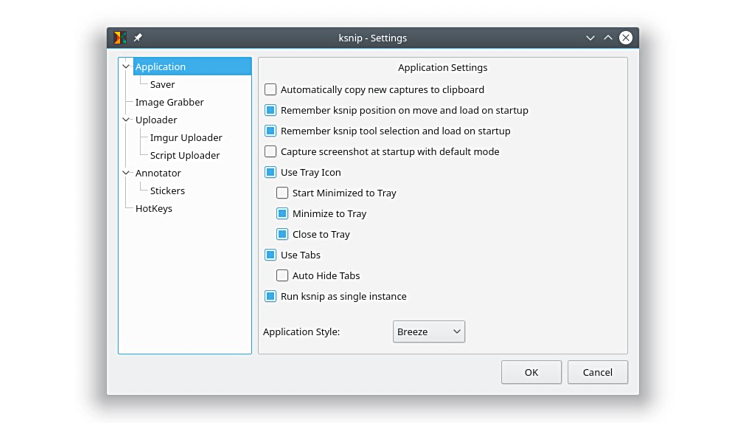Viewport: 752px width, 423px height.
Task: Collapse the Annotator tree branch
Action: (126, 173)
